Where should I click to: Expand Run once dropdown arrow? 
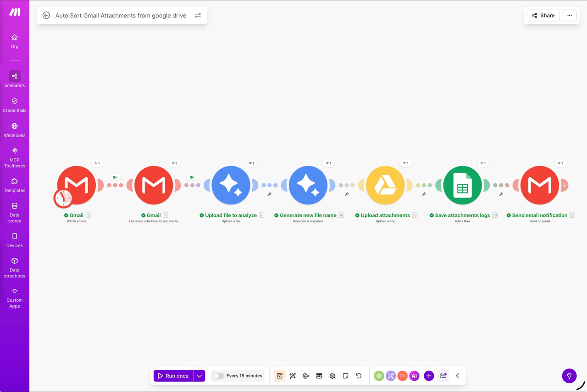pyautogui.click(x=199, y=375)
